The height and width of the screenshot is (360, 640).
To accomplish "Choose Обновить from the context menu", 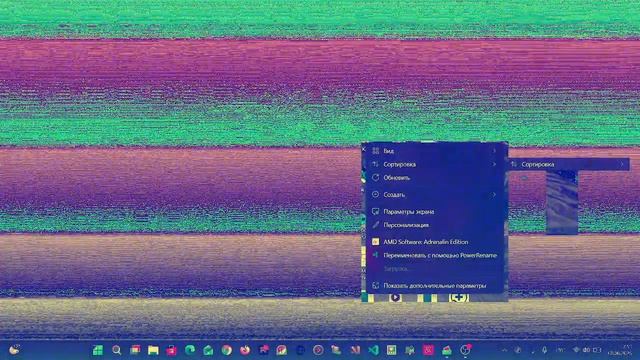I will [x=434, y=178].
